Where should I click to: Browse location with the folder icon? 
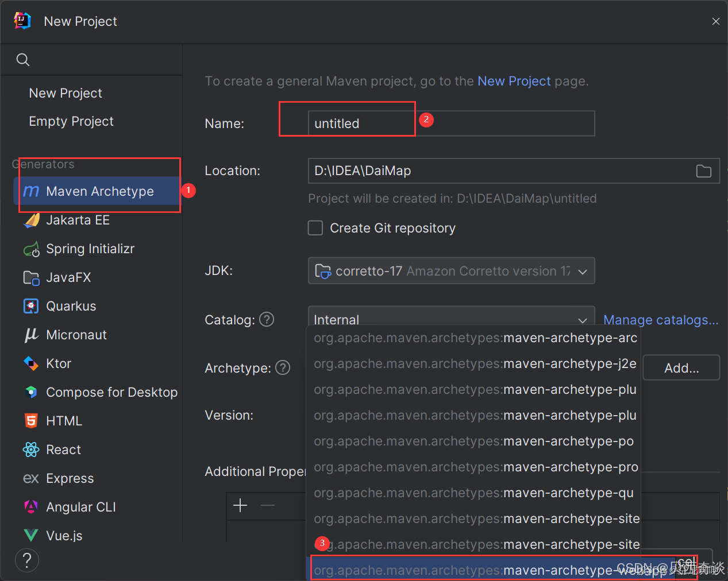click(x=704, y=171)
